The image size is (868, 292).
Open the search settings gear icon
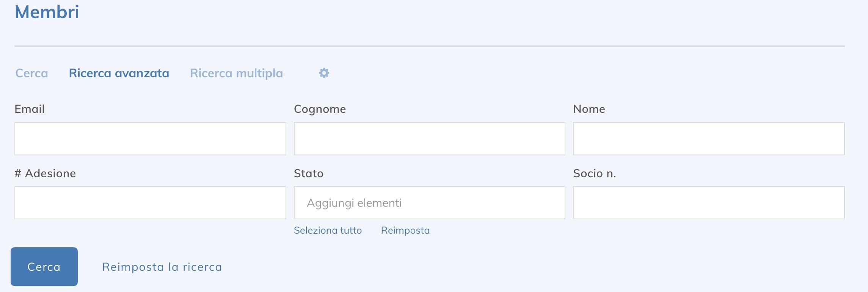pyautogui.click(x=324, y=73)
